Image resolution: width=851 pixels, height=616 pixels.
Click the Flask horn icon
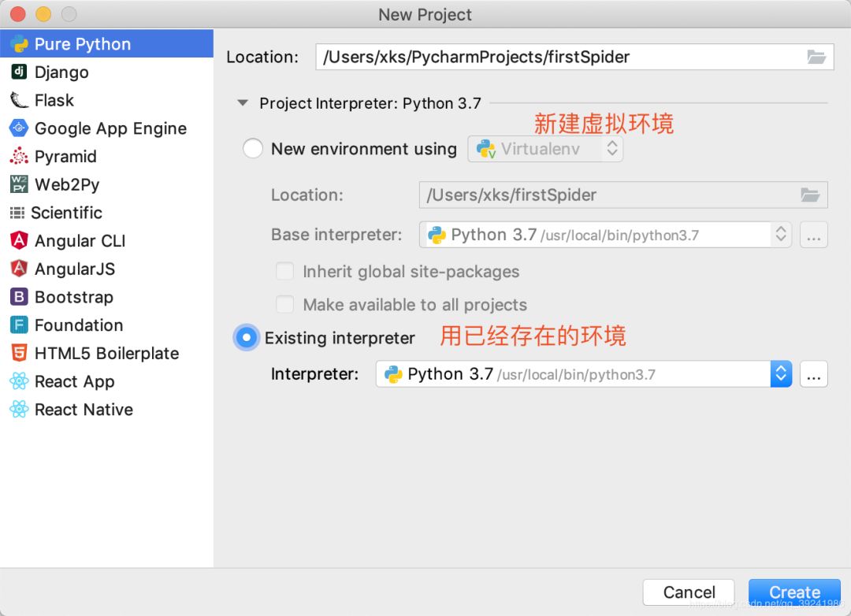19,100
